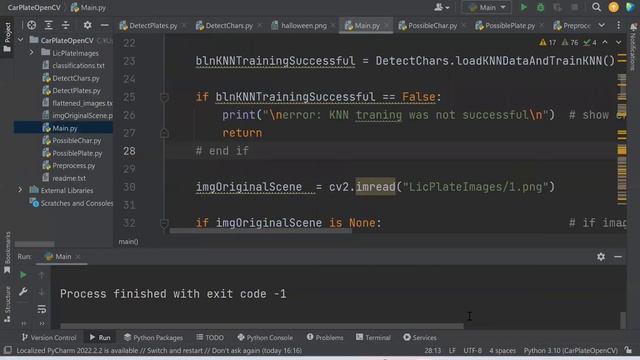Open the Python Console tool window

tap(265, 338)
